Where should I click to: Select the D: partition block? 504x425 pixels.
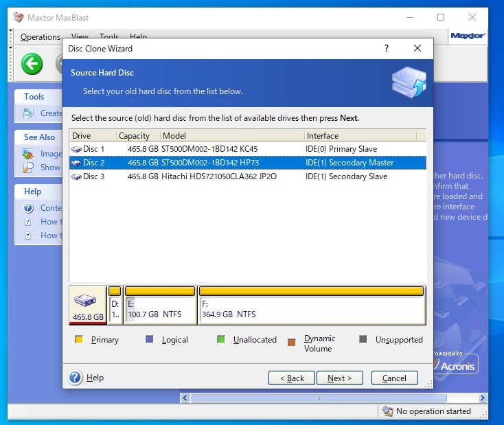pyautogui.click(x=115, y=306)
